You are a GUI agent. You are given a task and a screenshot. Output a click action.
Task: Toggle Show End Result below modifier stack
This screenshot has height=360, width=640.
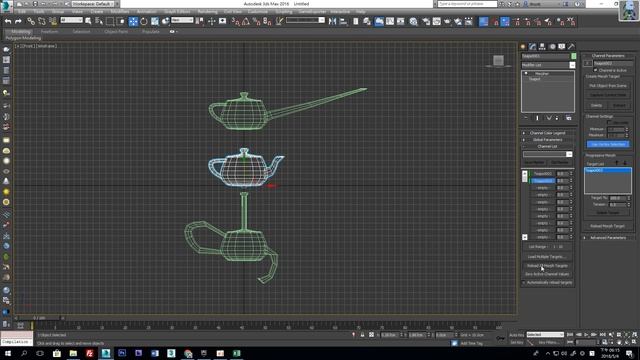[x=537, y=118]
